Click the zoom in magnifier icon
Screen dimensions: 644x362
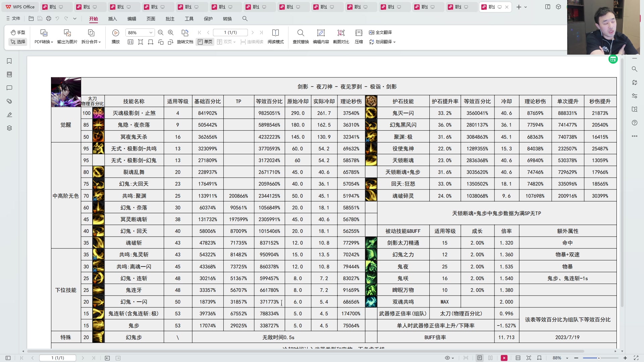(171, 33)
